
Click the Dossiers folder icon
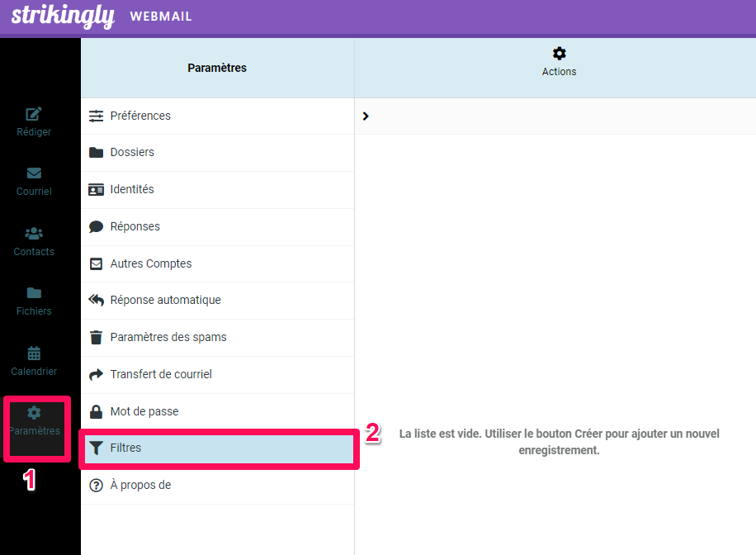96,153
